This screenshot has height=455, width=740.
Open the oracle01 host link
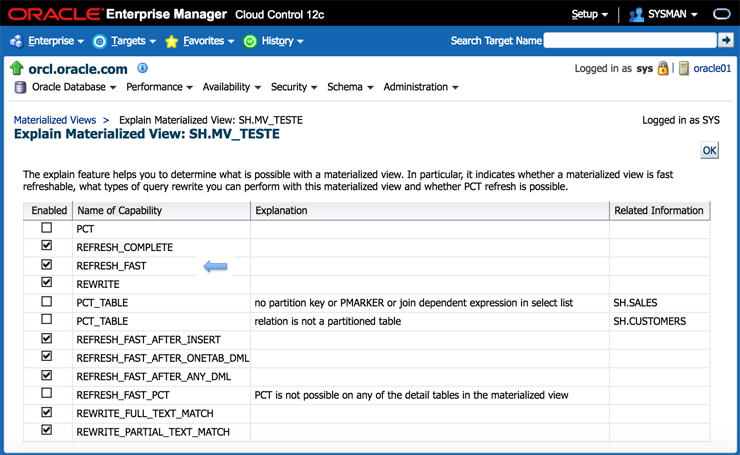coord(712,69)
